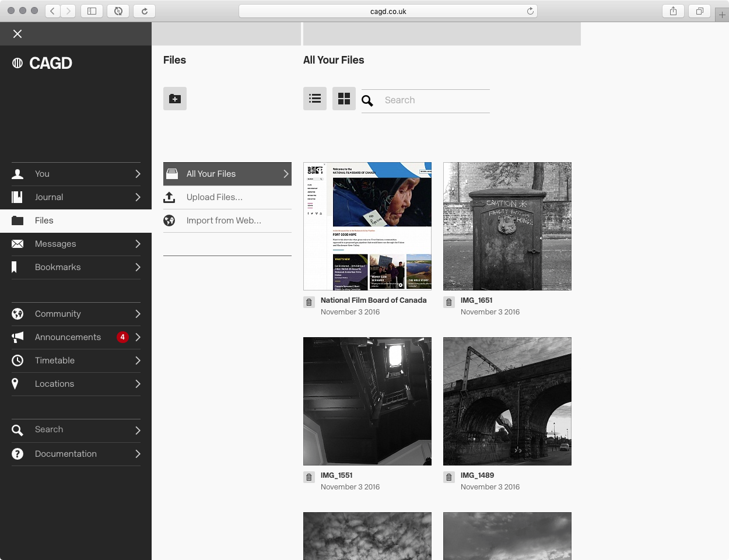Viewport: 729px width, 560px height.
Task: Delete National Film Board of Canada file
Action: [x=309, y=302]
